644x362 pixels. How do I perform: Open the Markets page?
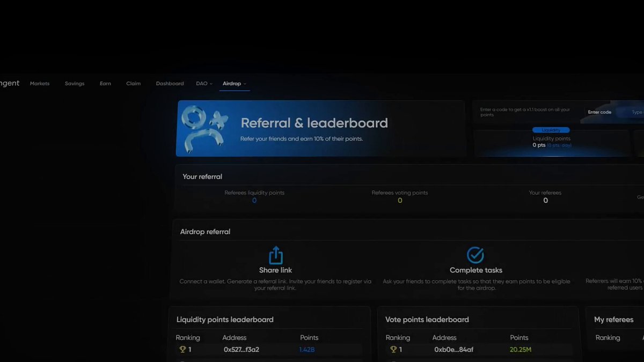40,84
